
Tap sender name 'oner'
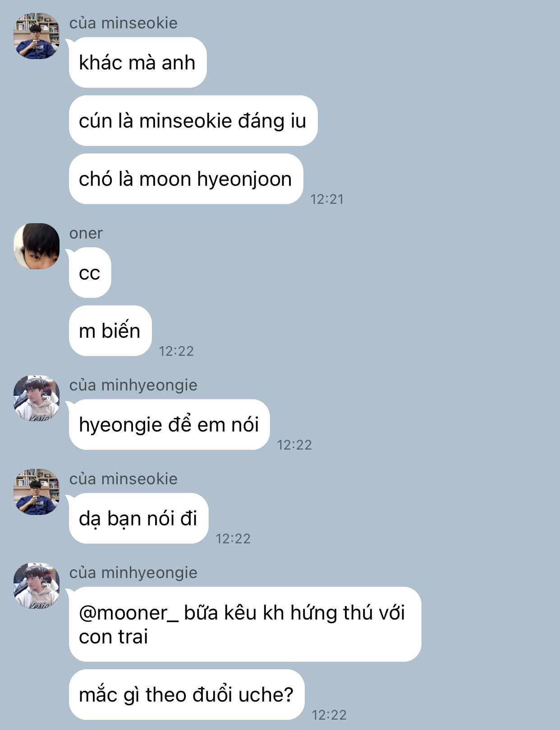(86, 233)
